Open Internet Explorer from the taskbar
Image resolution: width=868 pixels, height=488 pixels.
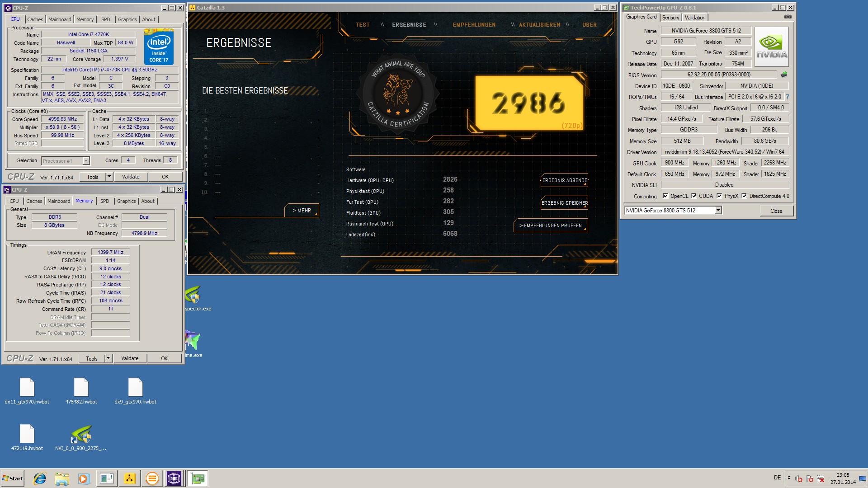[x=40, y=478]
